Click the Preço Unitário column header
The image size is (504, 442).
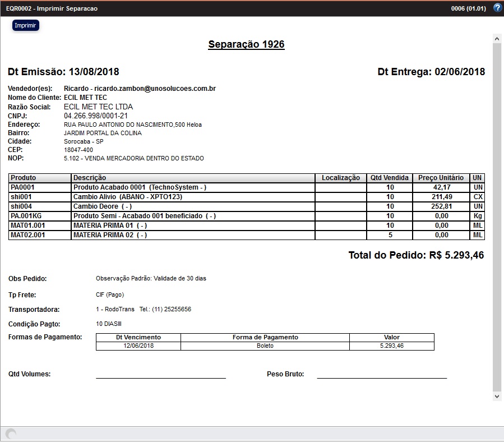(x=441, y=177)
